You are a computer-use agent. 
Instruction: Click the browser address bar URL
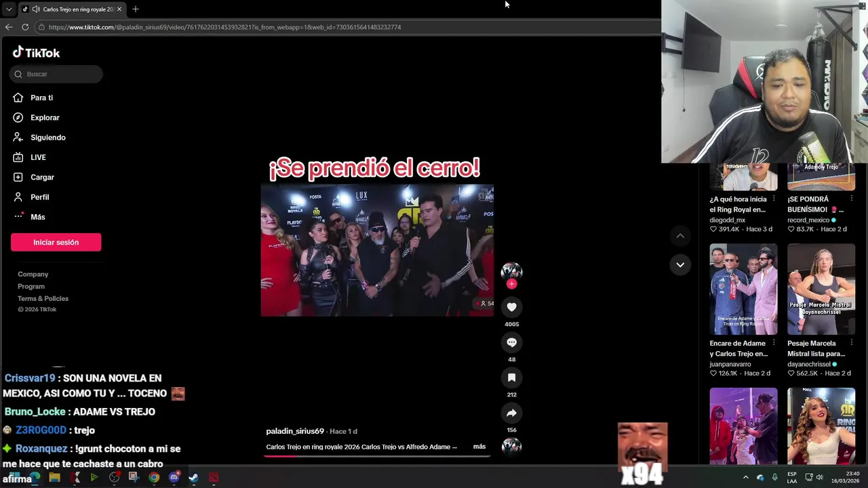[x=224, y=27]
